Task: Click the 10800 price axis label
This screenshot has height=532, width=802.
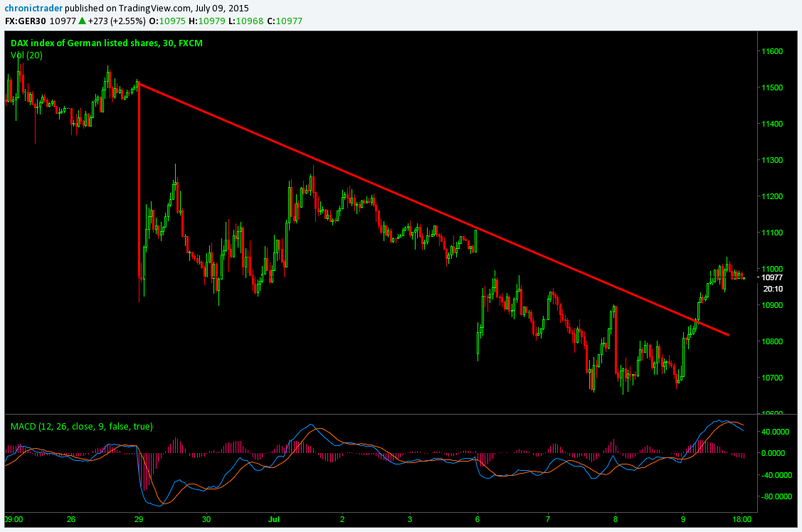Action: (772, 341)
